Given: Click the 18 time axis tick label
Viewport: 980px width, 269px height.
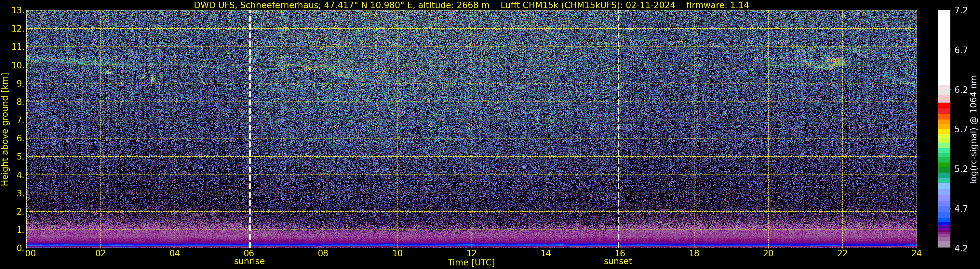Looking at the screenshot, I should [x=694, y=254].
